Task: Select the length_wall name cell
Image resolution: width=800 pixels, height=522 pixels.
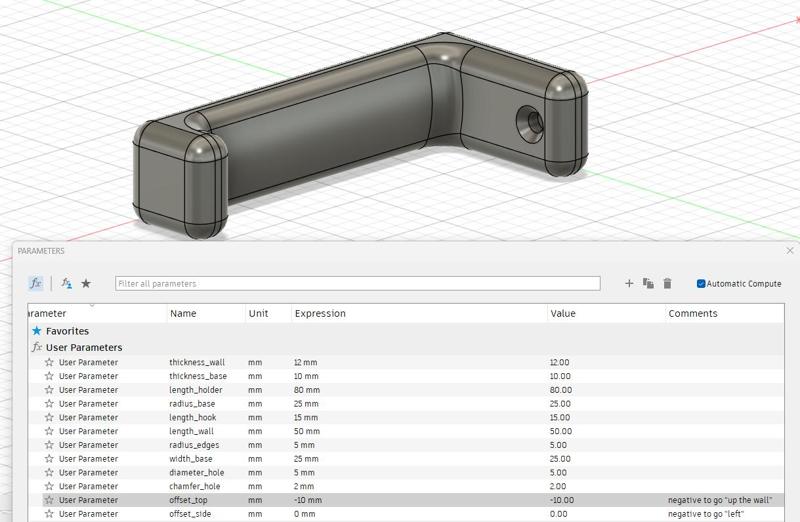Action: coord(191,431)
